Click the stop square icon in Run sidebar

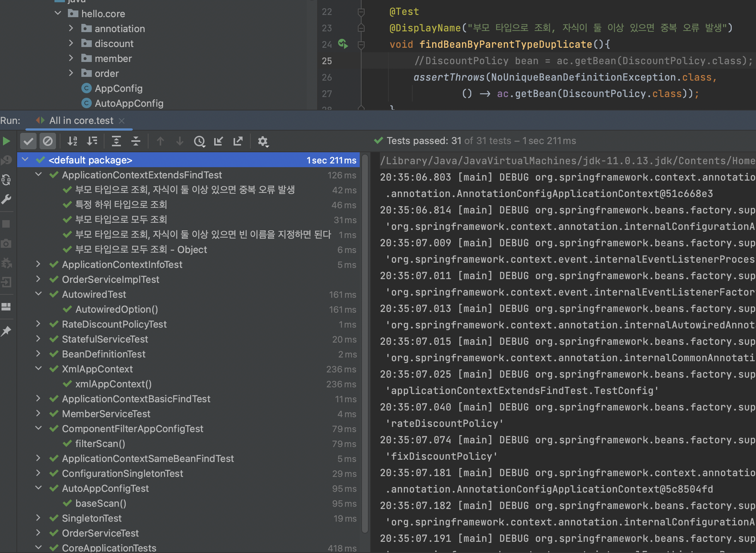click(x=6, y=224)
